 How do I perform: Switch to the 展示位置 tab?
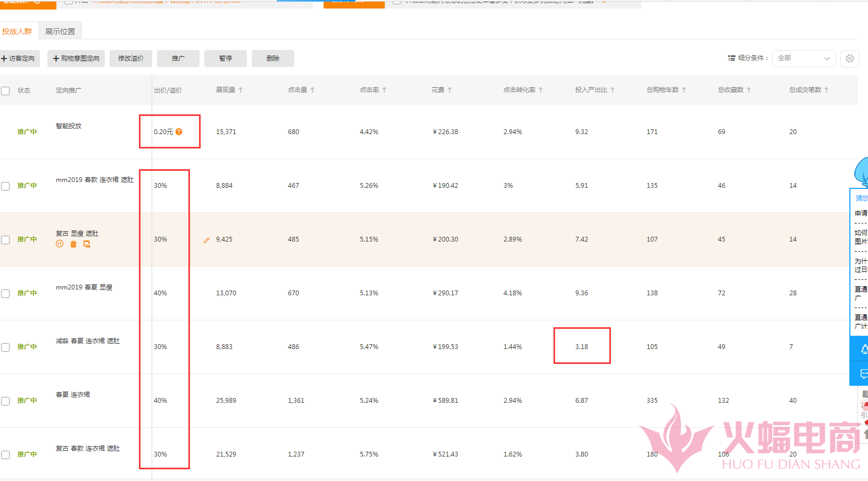coord(60,31)
